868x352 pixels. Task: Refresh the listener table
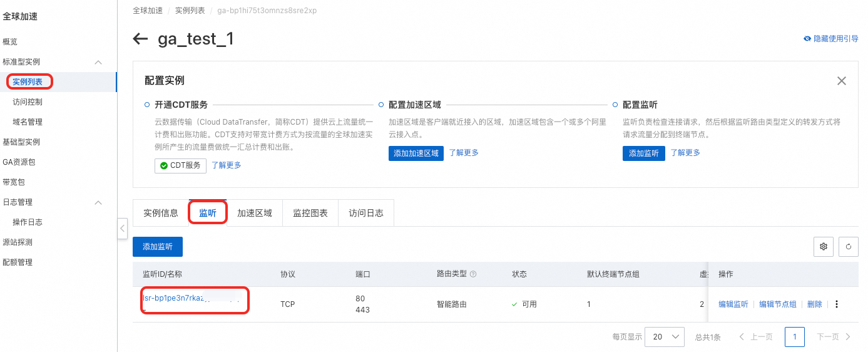coord(849,247)
